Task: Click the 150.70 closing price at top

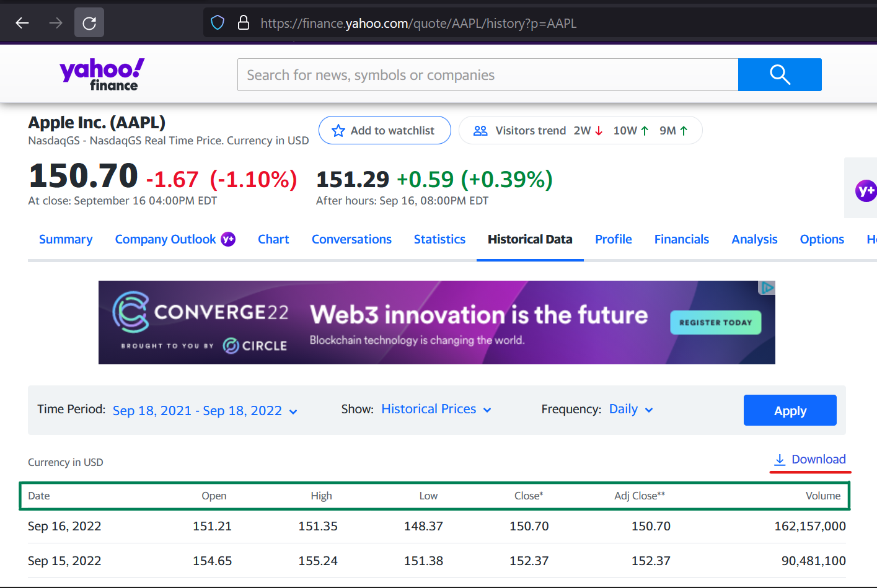Action: [84, 175]
